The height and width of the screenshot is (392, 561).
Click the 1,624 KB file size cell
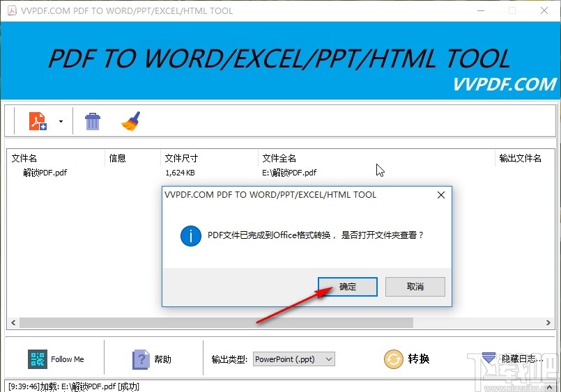click(180, 173)
